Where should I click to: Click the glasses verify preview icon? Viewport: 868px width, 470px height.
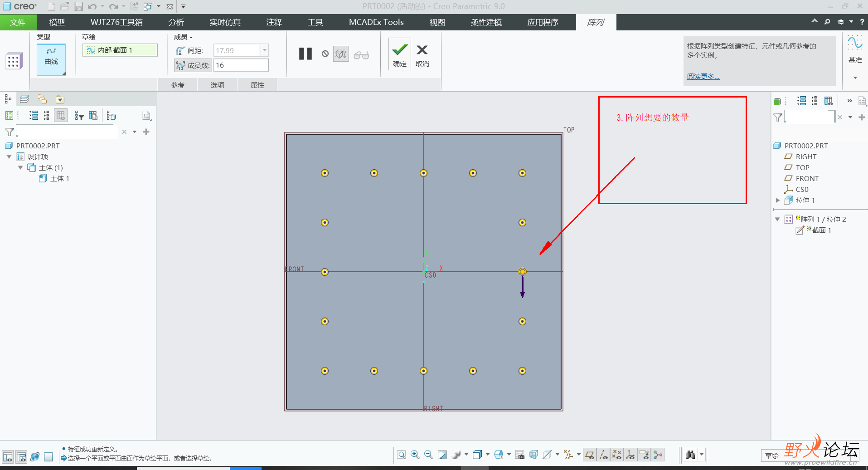(361, 55)
